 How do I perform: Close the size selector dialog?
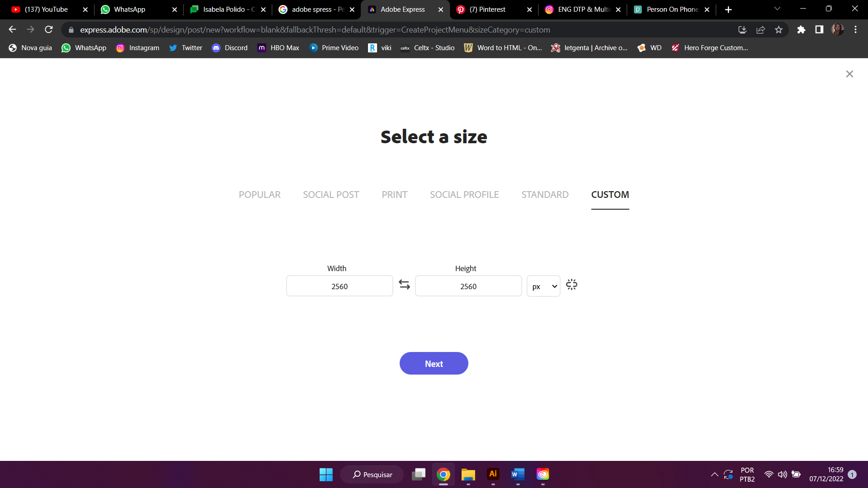click(x=850, y=73)
